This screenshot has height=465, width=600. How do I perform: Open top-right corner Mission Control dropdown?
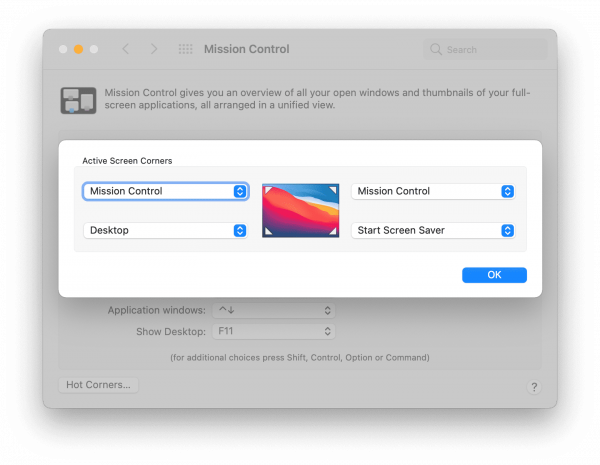tap(433, 191)
